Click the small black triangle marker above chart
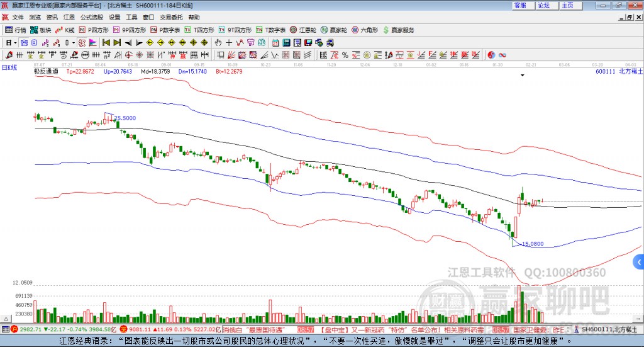Screen dimensions: 644x347 (523, 75)
